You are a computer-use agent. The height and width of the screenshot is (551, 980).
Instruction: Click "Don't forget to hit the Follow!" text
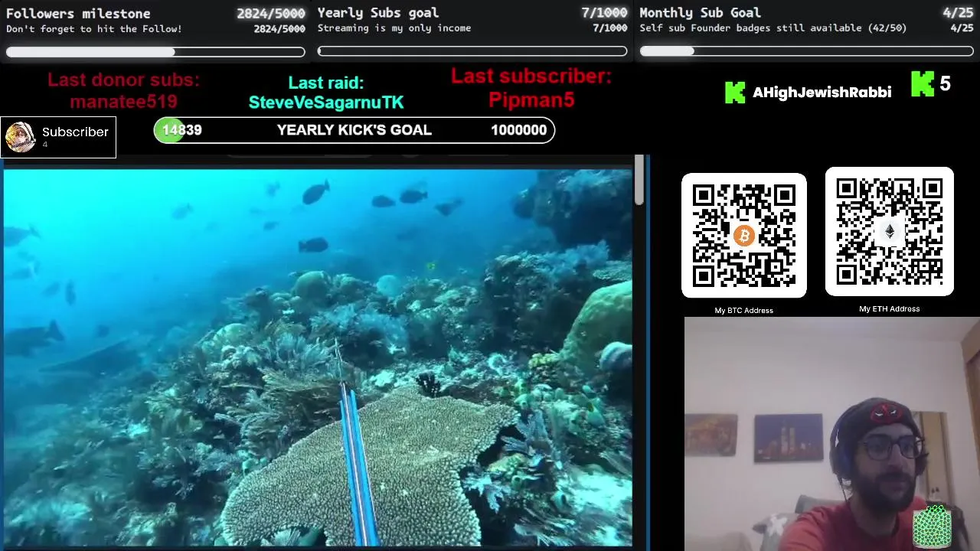point(94,29)
